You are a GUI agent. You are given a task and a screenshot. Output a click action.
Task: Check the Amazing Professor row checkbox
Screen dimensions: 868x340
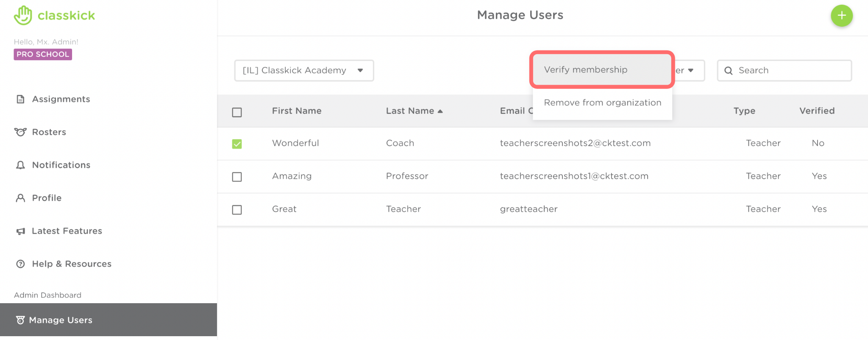tap(237, 177)
